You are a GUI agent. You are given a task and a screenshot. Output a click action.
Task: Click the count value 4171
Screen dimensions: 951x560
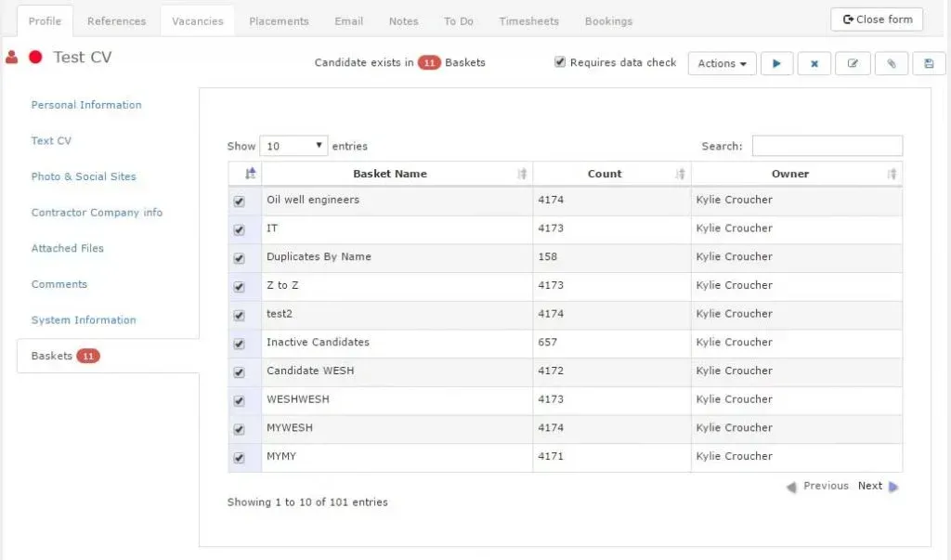[x=551, y=456]
